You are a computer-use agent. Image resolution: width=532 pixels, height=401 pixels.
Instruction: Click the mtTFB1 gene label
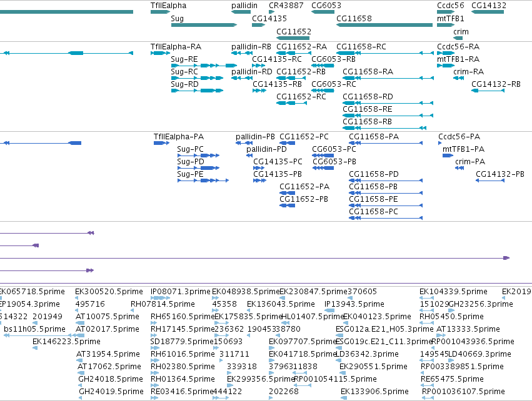451,18
